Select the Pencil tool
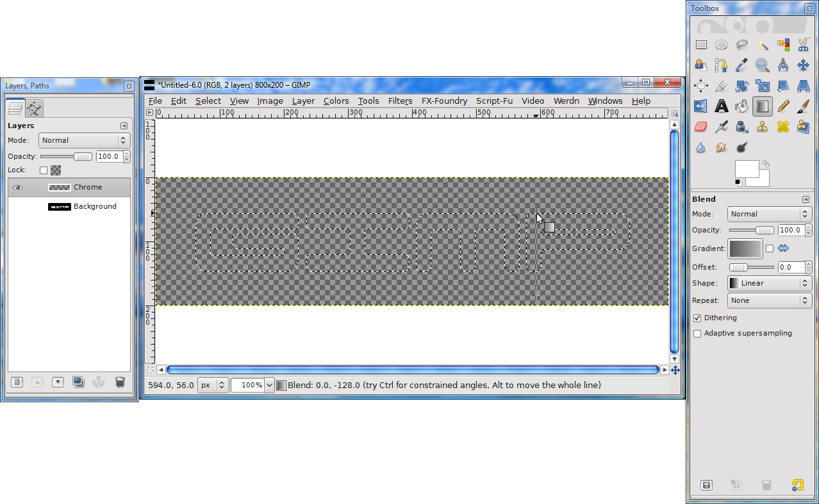 [x=783, y=106]
